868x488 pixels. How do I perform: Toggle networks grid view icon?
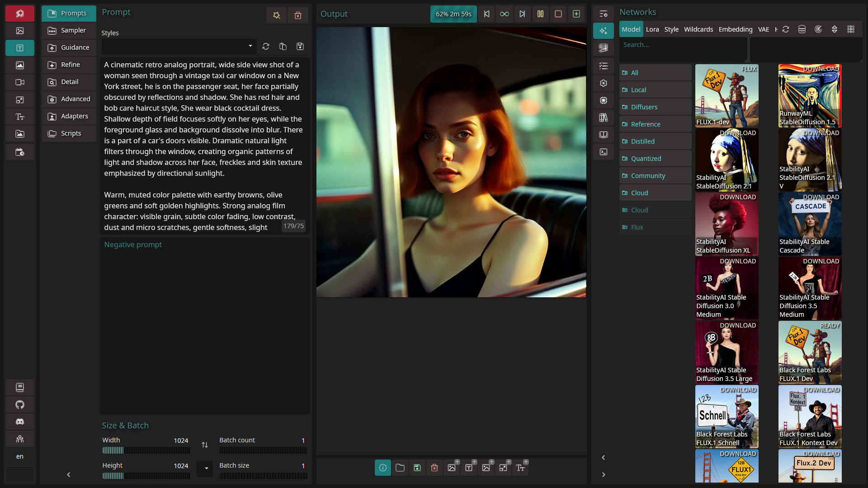click(851, 29)
